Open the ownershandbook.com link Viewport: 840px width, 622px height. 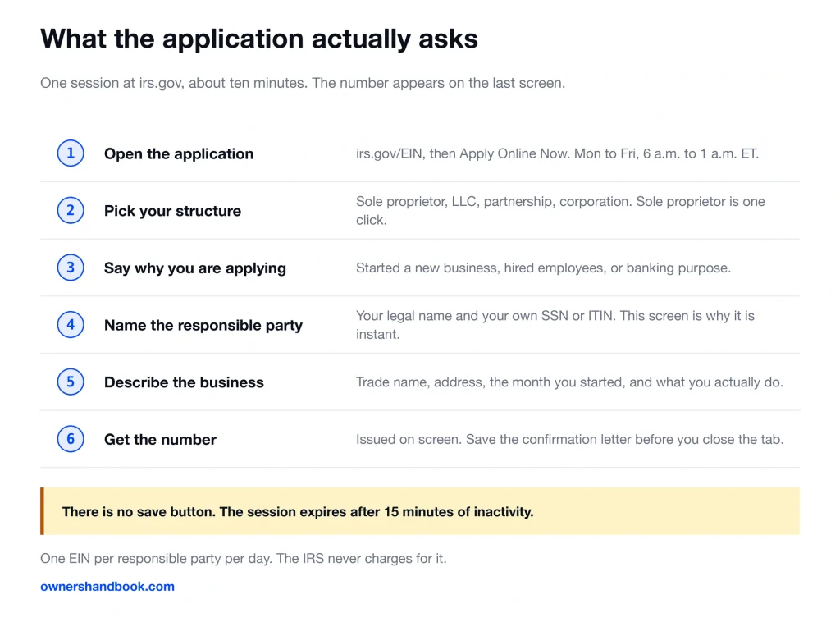107,586
